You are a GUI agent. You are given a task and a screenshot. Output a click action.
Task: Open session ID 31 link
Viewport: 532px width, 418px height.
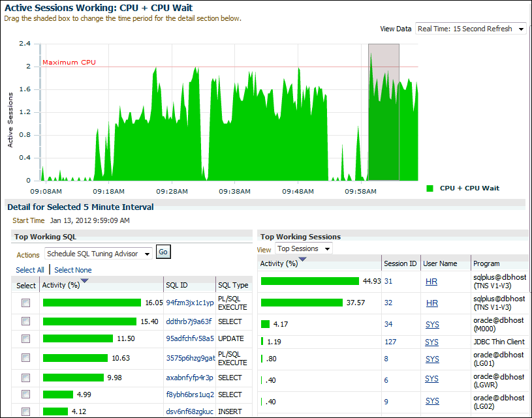(388, 281)
